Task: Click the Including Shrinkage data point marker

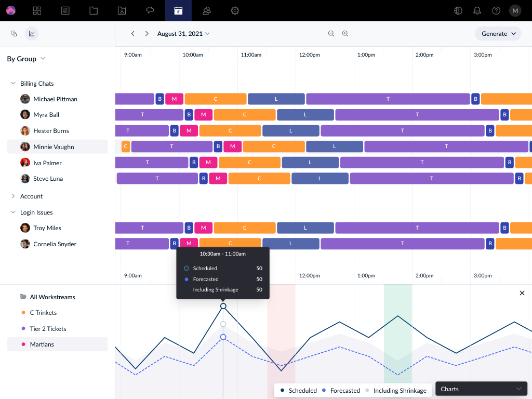Action: pos(223,324)
